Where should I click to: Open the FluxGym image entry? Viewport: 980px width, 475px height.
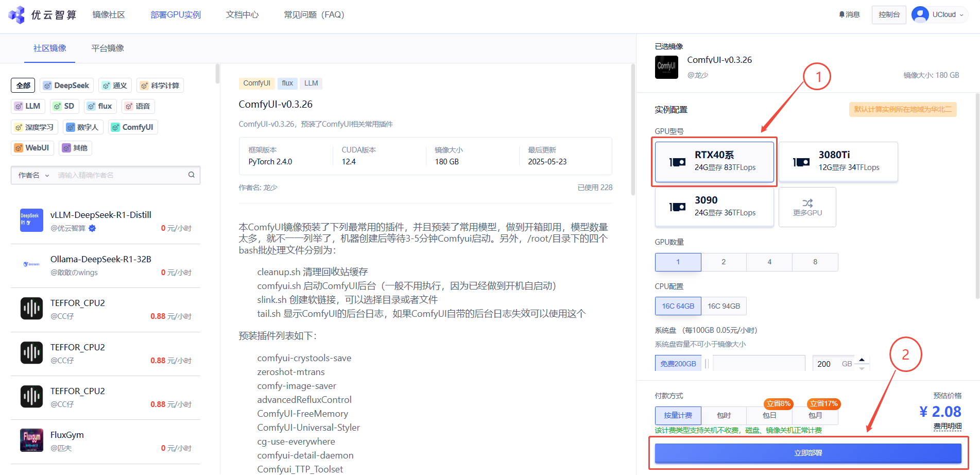[106, 441]
